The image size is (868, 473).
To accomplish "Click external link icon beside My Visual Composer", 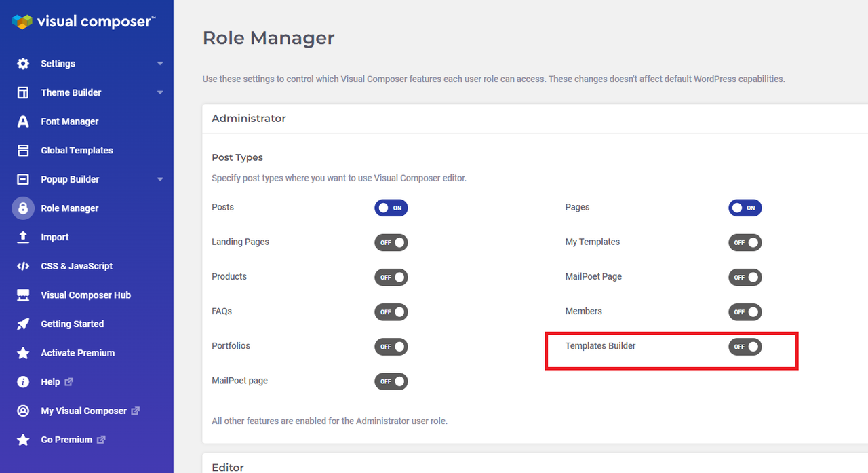I will pyautogui.click(x=136, y=411).
